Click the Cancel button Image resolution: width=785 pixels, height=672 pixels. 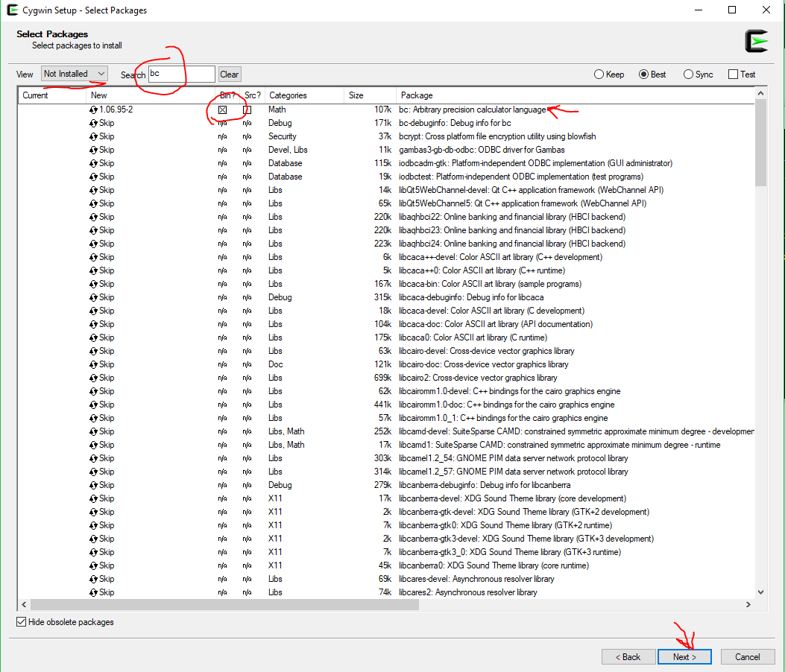(748, 657)
